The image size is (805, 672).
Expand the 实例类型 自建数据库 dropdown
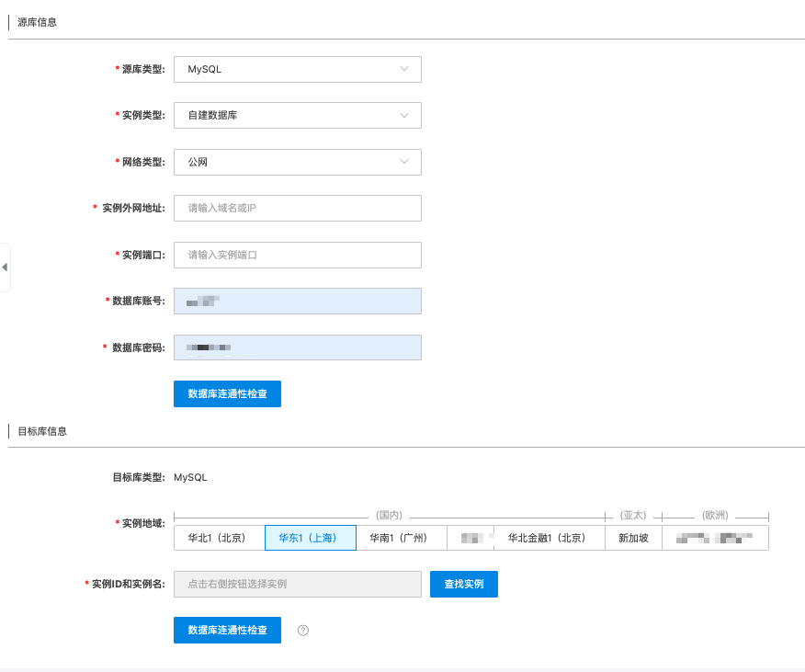[297, 116]
